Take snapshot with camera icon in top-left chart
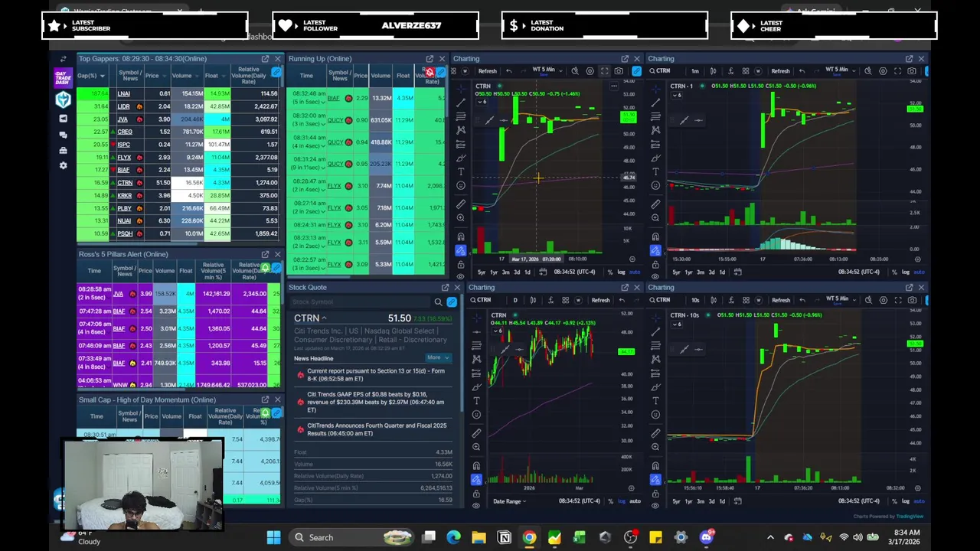980x551 pixels. click(619, 71)
